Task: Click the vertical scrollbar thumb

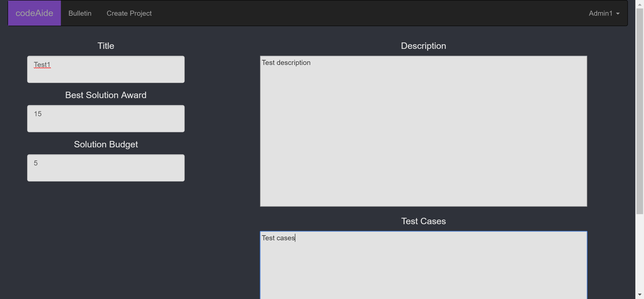Action: point(640,111)
